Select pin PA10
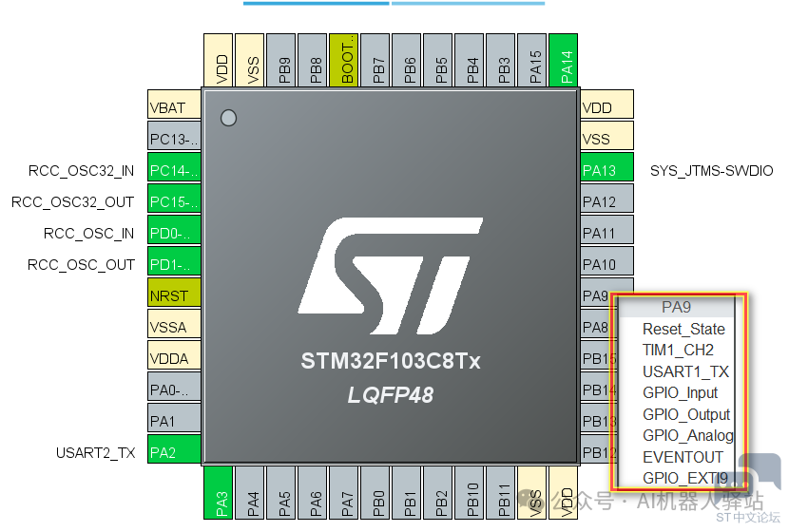 (x=606, y=260)
